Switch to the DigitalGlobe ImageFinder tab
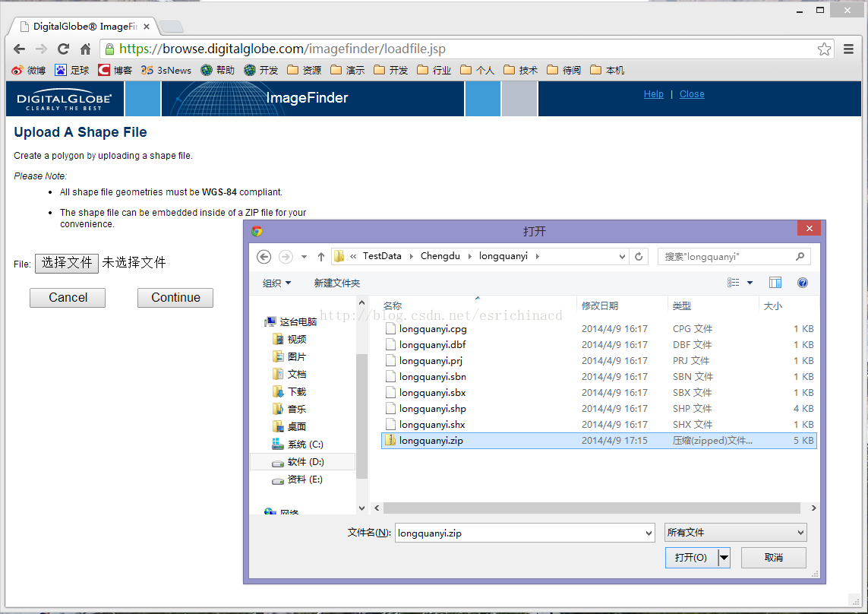Screen dimensions: 868x614 [x=85, y=27]
